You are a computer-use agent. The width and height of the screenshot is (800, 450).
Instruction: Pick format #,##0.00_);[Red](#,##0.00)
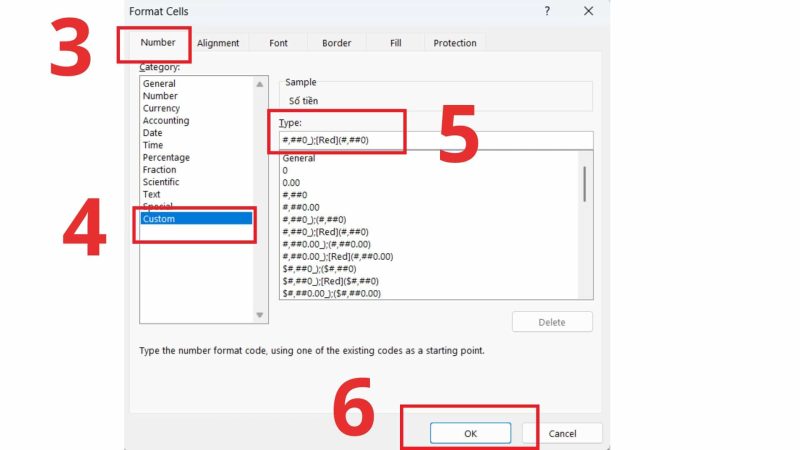(x=338, y=256)
